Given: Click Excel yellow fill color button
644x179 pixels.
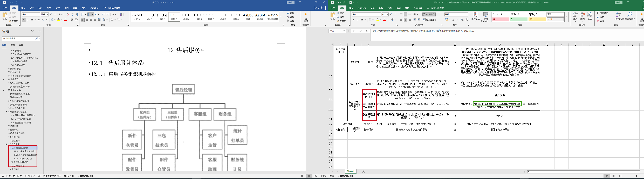Looking at the screenshot, I should coord(378,20).
